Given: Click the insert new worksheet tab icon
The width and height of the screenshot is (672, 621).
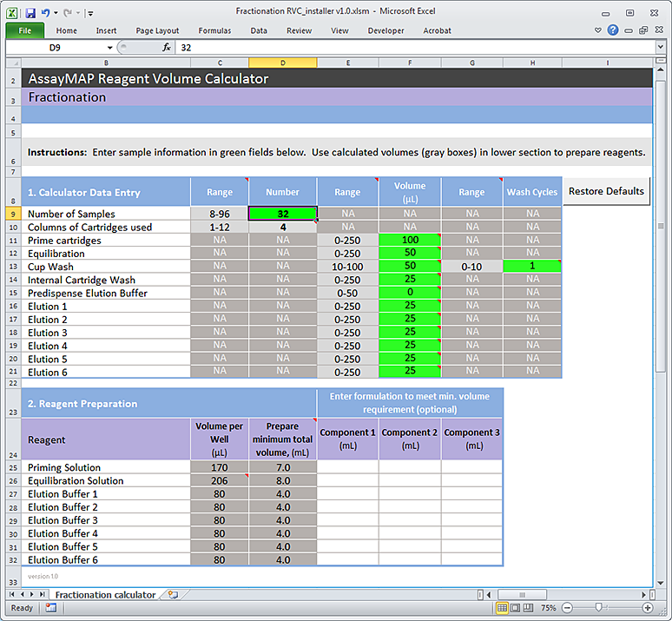Looking at the screenshot, I should point(173,595).
